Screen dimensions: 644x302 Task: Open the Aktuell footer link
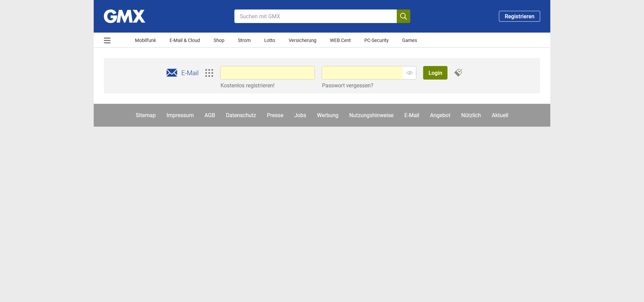click(500, 115)
